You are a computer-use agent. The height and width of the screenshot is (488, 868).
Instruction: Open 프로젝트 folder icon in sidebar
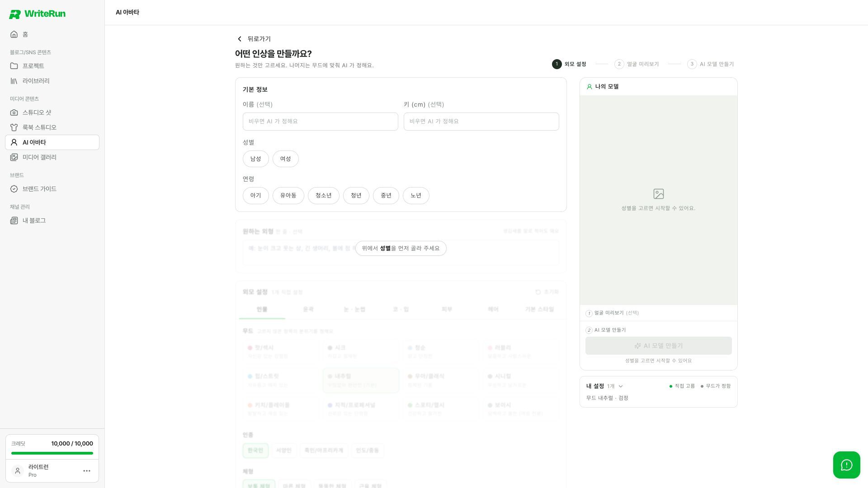tap(14, 66)
